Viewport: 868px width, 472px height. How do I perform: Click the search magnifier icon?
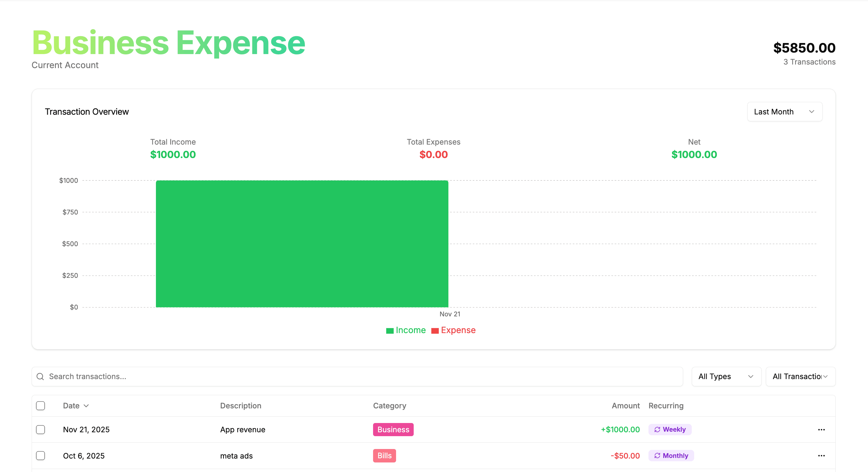pos(40,376)
